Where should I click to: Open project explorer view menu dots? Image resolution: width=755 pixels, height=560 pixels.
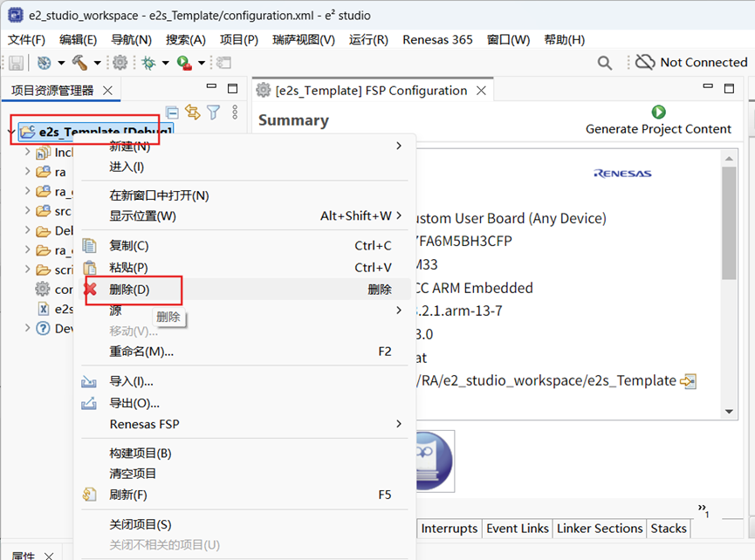(235, 113)
